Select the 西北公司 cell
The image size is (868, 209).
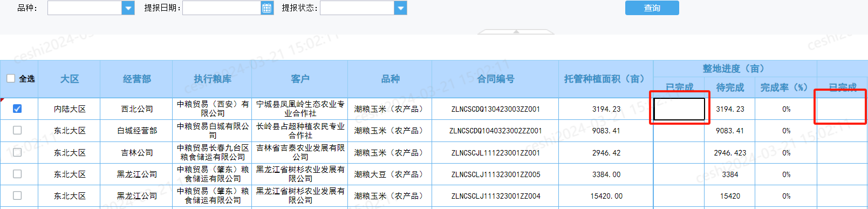pyautogui.click(x=136, y=109)
